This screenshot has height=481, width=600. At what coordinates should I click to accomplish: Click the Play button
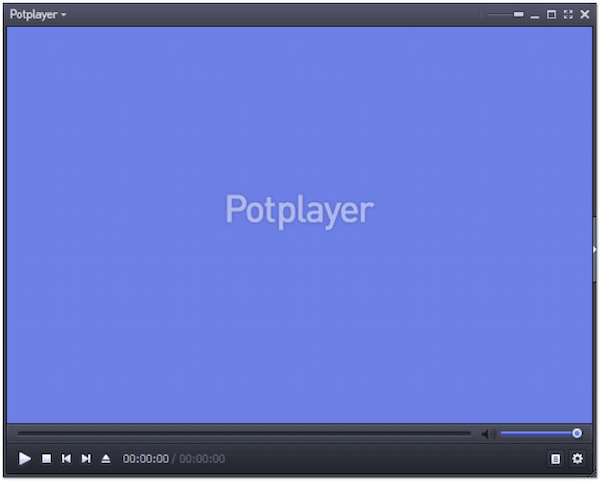pos(25,458)
